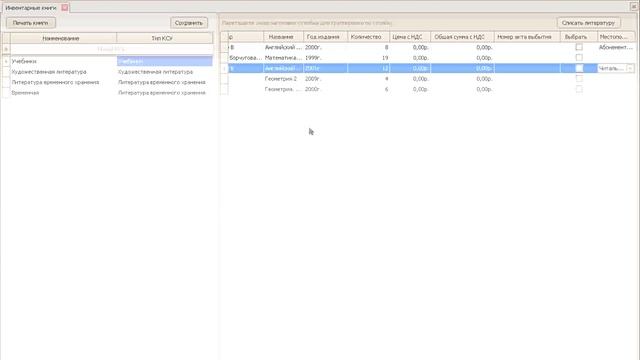The width and height of the screenshot is (640, 360).
Task: Click the quantity cell showing 4
Action: 368,79
